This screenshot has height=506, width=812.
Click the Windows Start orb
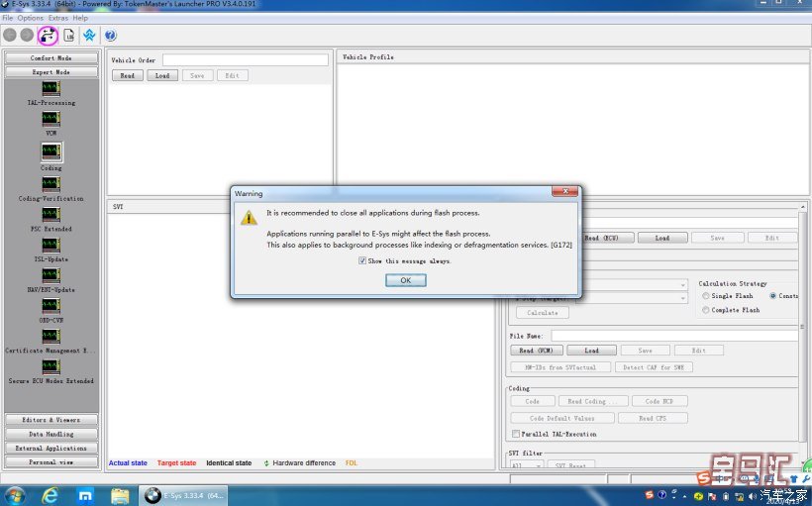(x=14, y=496)
